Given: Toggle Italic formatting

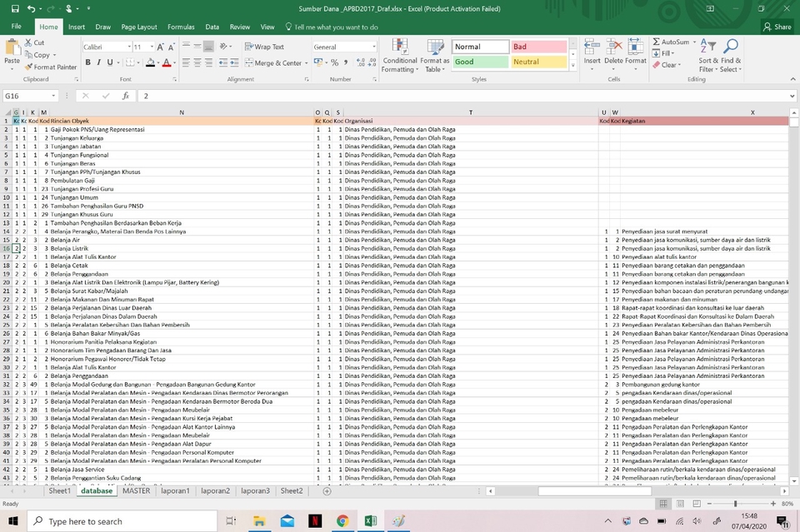Looking at the screenshot, I should pyautogui.click(x=98, y=62).
